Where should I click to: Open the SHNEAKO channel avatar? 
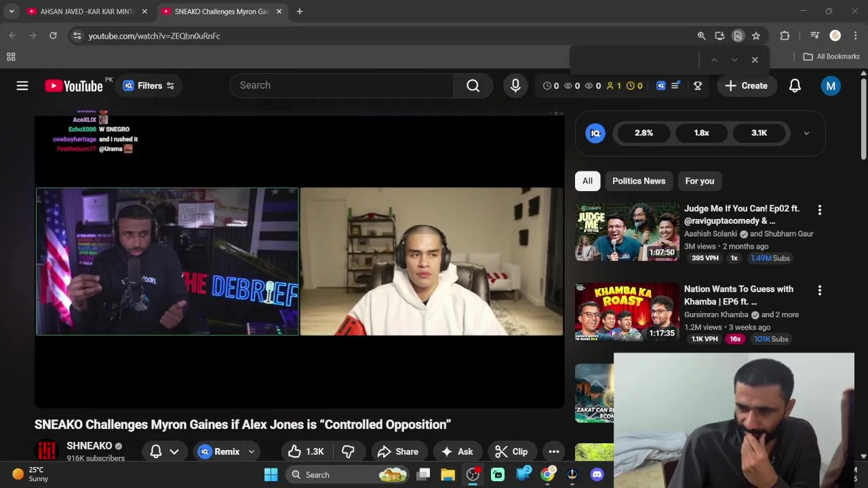pyautogui.click(x=46, y=451)
